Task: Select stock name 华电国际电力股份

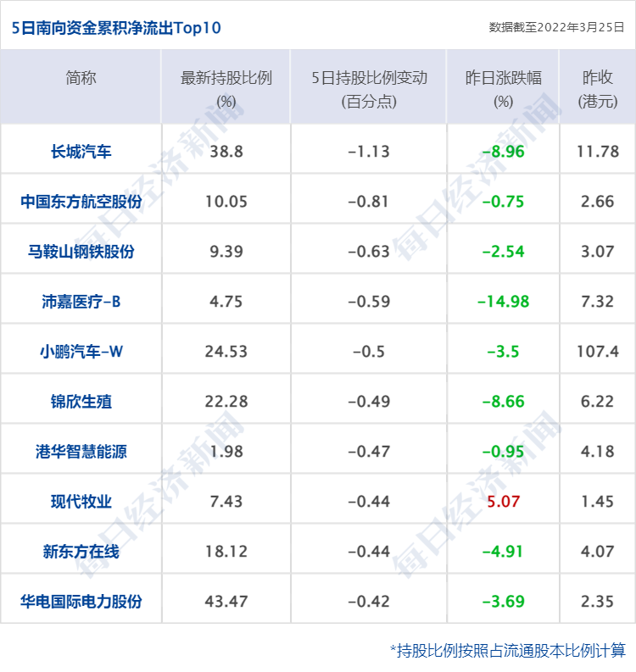Action: point(81,602)
